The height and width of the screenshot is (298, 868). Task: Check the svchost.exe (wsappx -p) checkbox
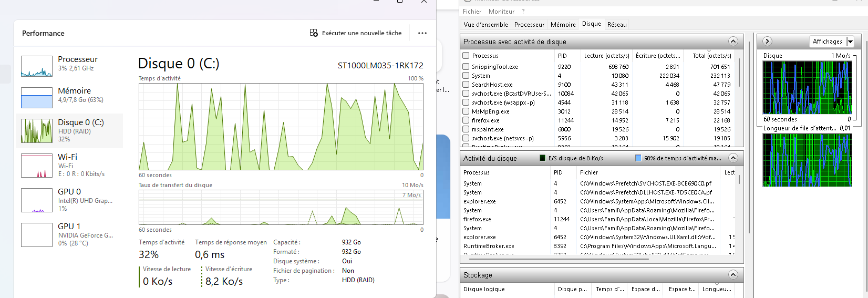466,102
